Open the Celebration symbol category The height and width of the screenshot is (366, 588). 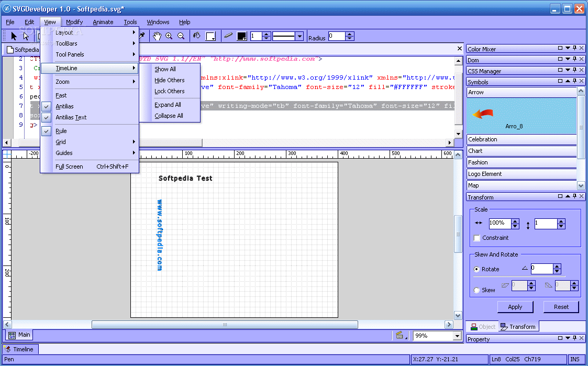click(522, 139)
